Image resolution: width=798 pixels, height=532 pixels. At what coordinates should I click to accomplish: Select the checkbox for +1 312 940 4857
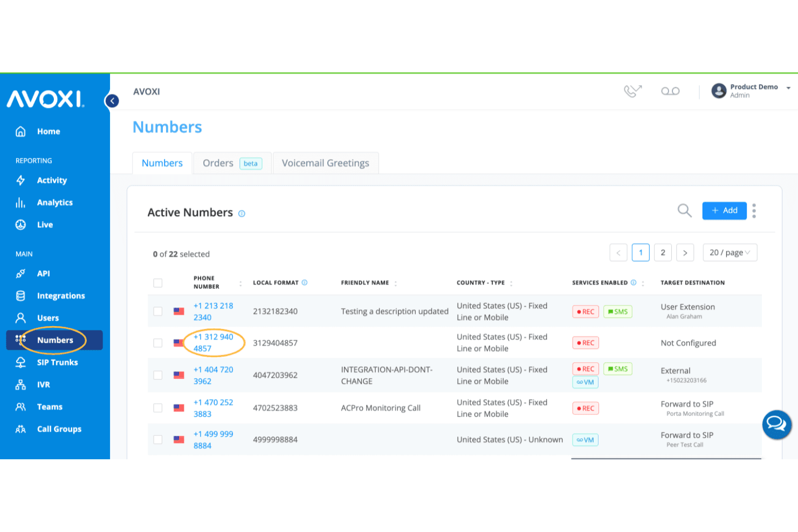(158, 343)
